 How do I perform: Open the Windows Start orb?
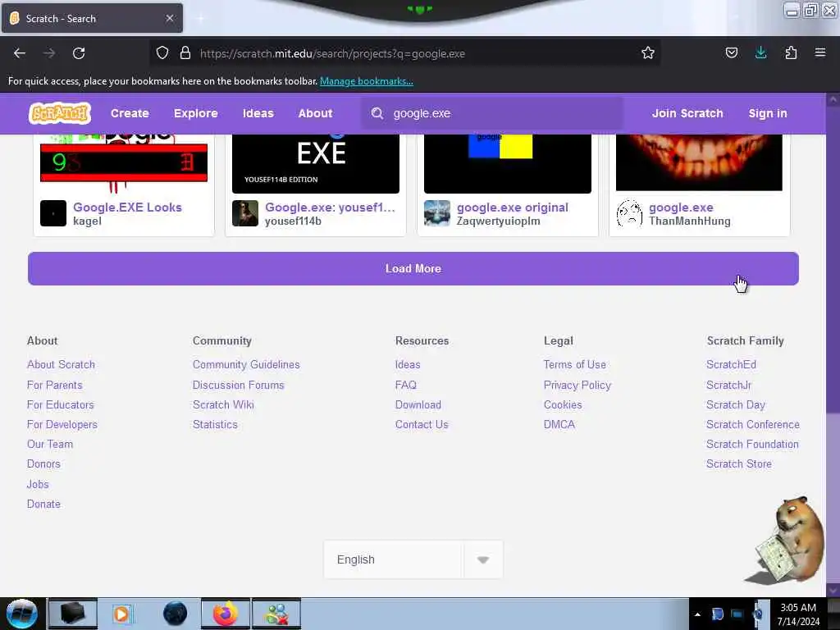click(x=22, y=614)
